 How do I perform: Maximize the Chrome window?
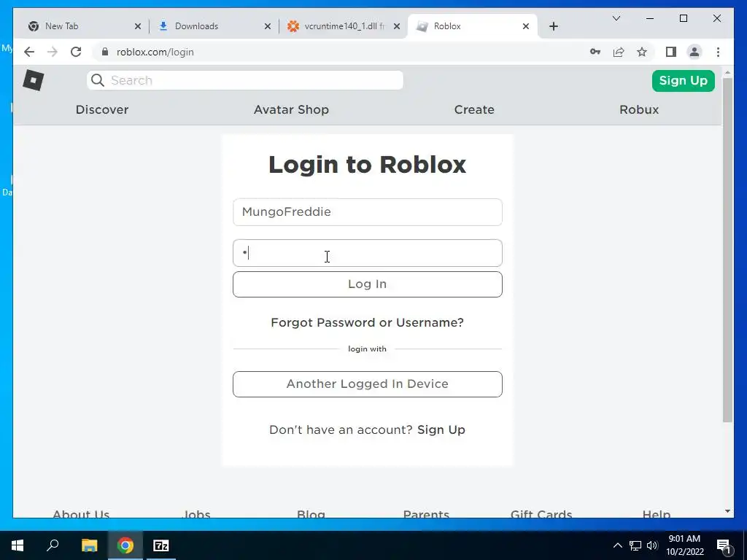[x=683, y=18]
